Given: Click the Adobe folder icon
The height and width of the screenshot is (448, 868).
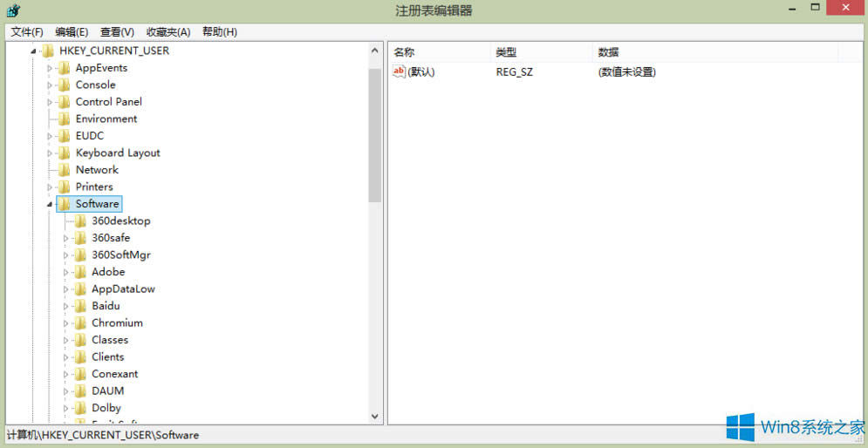Looking at the screenshot, I should tap(80, 272).
